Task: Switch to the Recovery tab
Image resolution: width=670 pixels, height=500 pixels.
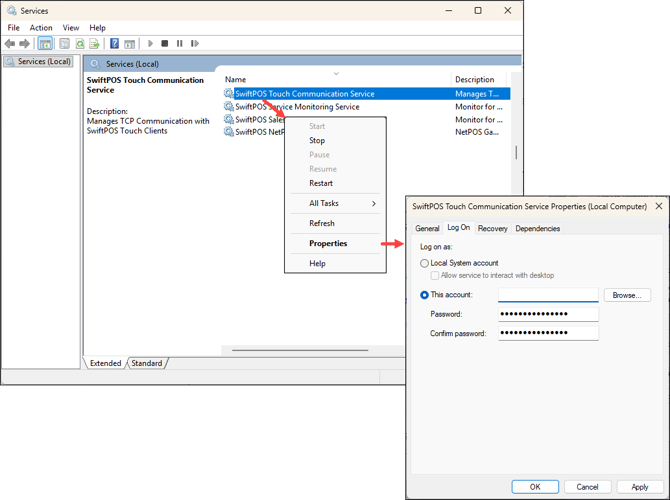Action: click(x=493, y=229)
